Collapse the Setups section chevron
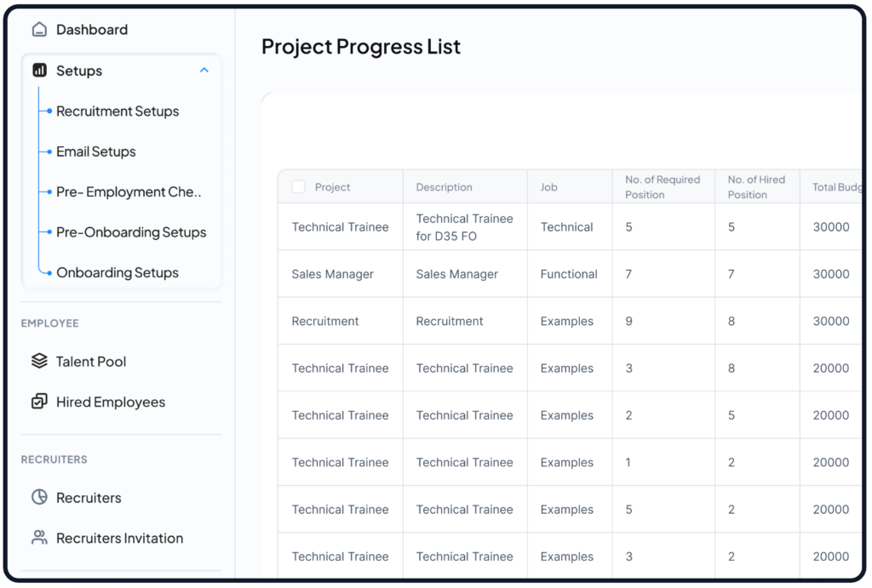Viewport: 872px width, 588px height. (x=204, y=70)
